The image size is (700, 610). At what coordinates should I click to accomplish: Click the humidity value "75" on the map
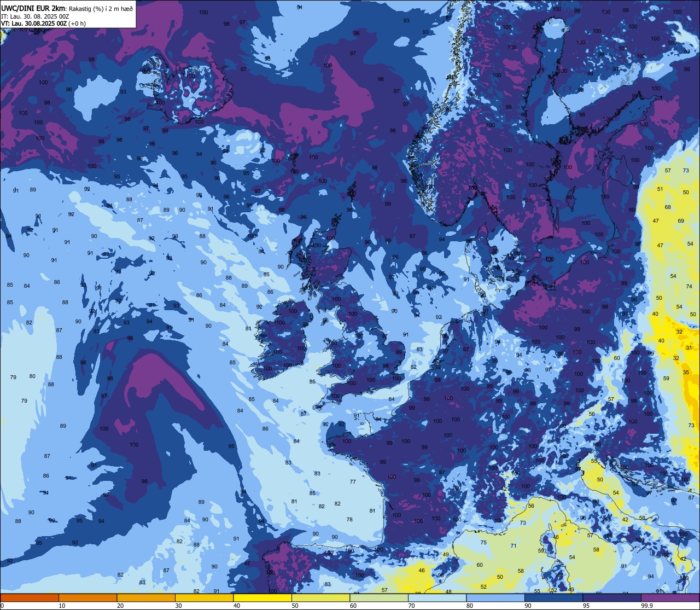click(x=483, y=543)
